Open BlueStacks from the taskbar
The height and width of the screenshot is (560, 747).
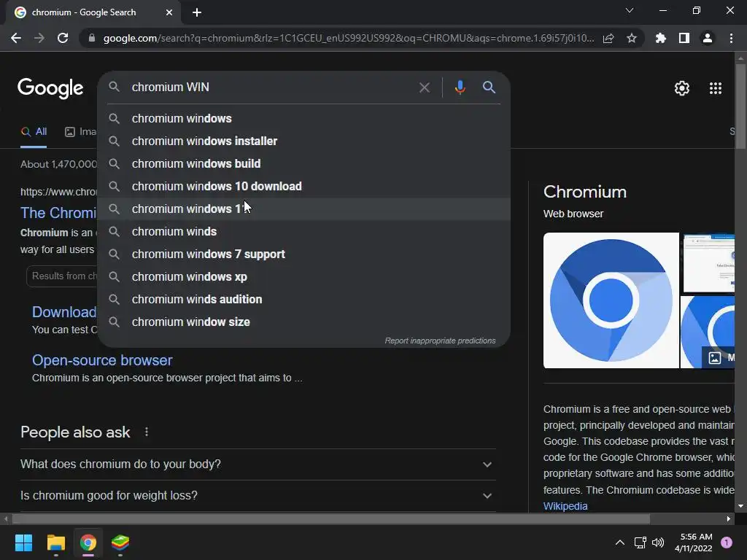120,542
